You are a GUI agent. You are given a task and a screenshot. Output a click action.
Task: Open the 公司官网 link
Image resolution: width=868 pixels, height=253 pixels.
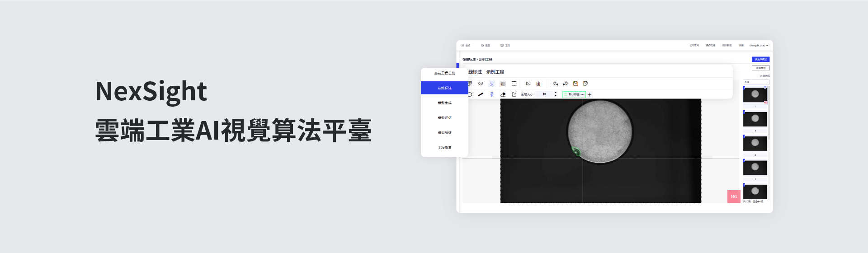[x=694, y=46]
